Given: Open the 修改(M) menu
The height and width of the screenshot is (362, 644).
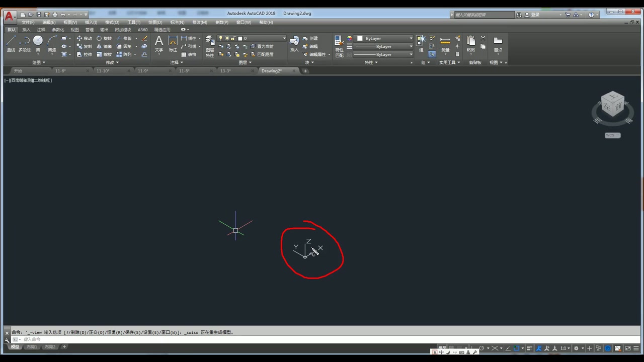Looking at the screenshot, I should pos(200,22).
